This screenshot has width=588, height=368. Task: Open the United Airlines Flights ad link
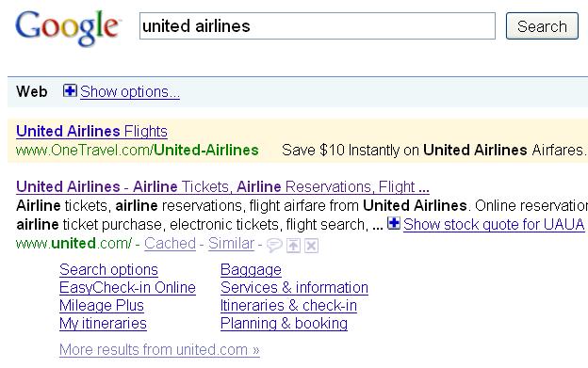[92, 132]
